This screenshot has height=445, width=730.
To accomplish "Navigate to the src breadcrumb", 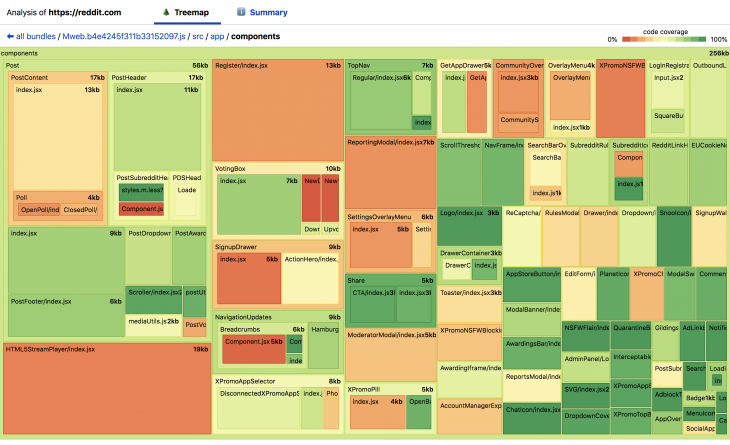I will (198, 36).
